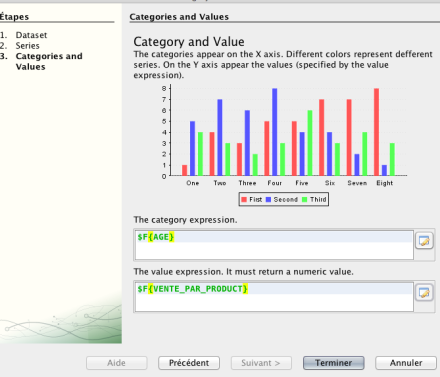Click the Terminer button

[x=334, y=363]
